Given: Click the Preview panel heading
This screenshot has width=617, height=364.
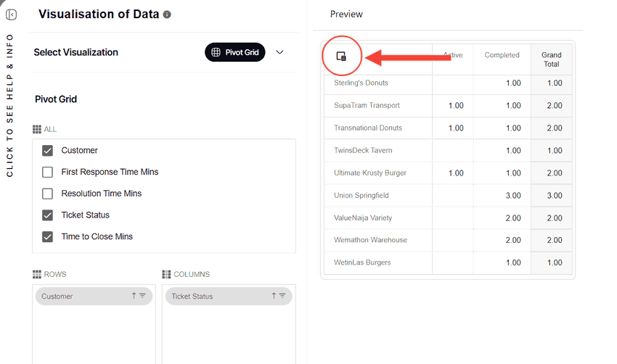Looking at the screenshot, I should pos(346,15).
